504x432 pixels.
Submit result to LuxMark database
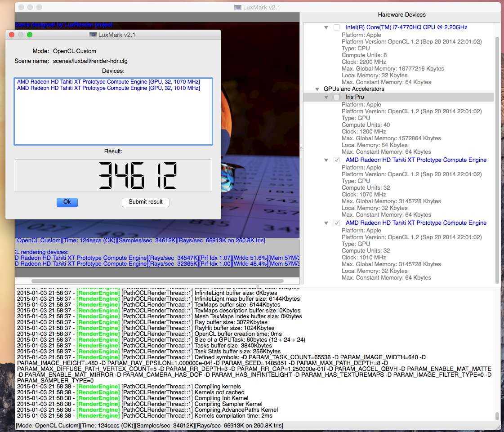click(x=146, y=202)
